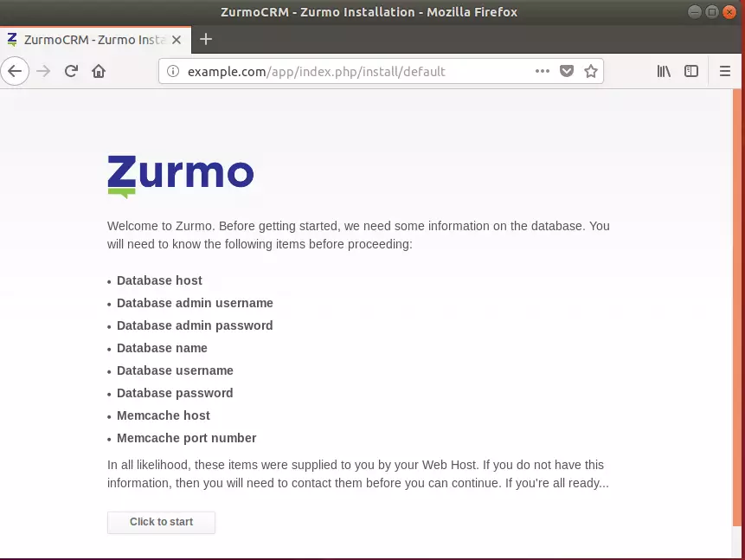
Task: Click the 'Memcache host' list item
Action: pos(164,415)
